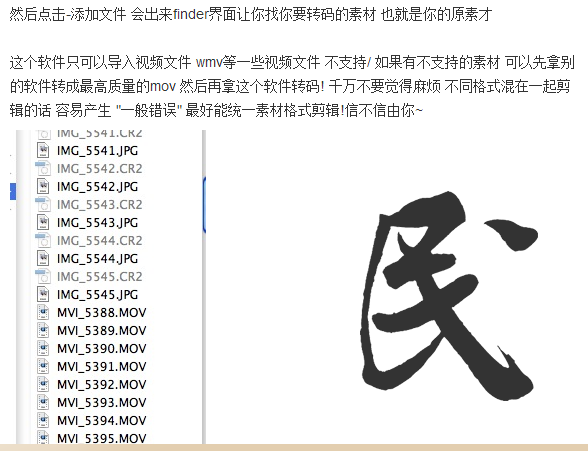Image resolution: width=588 pixels, height=451 pixels.
Task: Click the IMG_5543.JPG file icon
Action: [43, 222]
